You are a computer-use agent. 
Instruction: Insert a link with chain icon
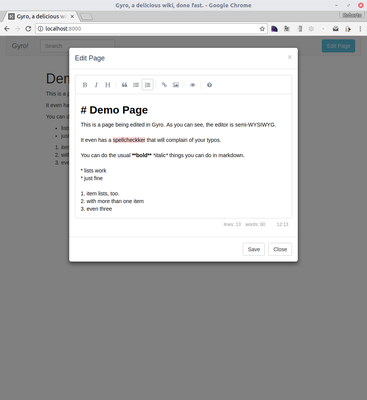164,85
